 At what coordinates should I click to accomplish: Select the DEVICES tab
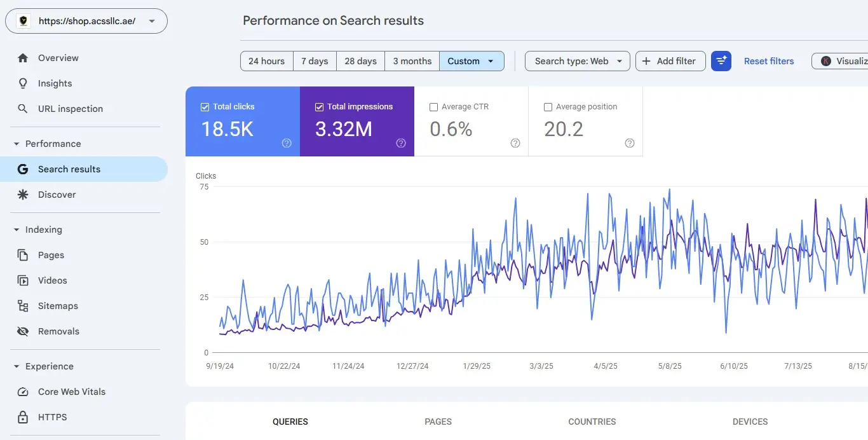(x=750, y=421)
